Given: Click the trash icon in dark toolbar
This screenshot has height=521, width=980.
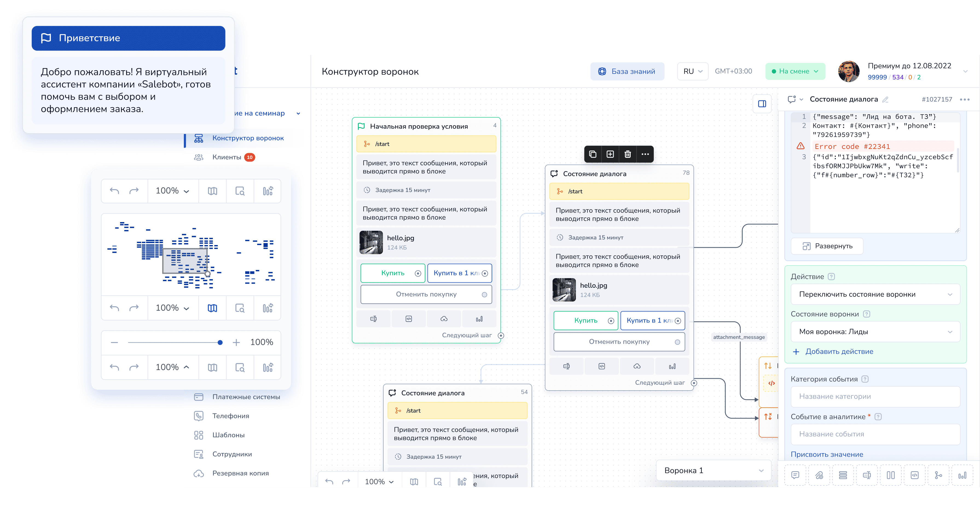Looking at the screenshot, I should pyautogui.click(x=627, y=154).
